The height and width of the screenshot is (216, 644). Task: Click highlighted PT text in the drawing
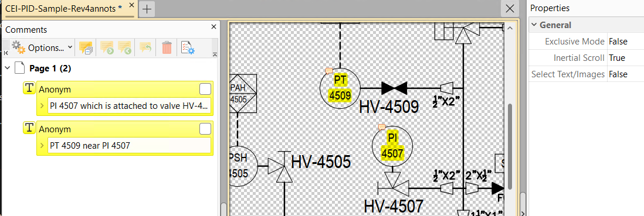pos(340,80)
